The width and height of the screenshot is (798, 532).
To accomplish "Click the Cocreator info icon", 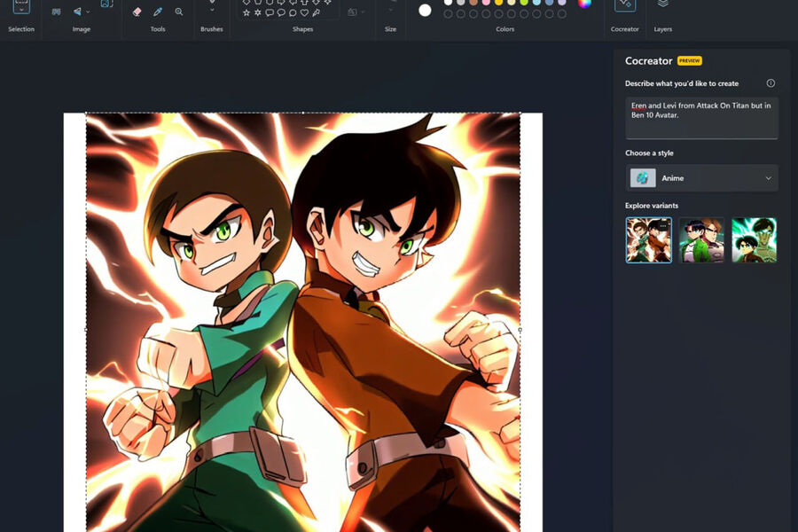I will click(x=771, y=83).
